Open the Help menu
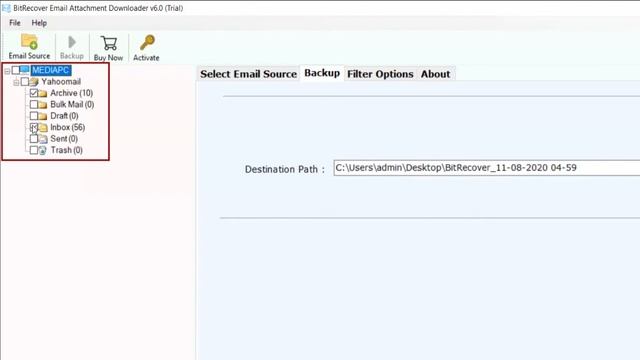 (39, 23)
